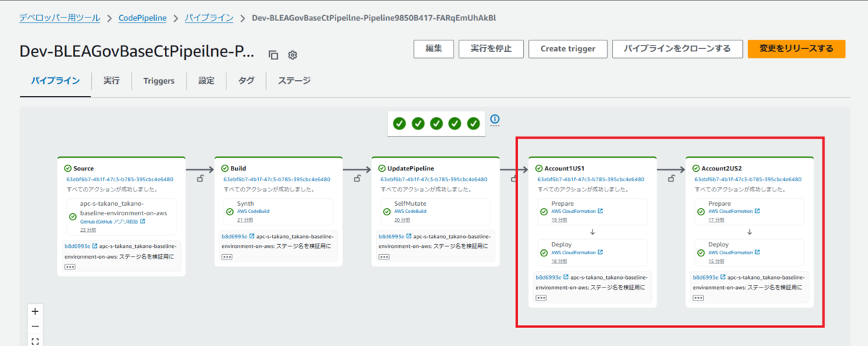Click the info icon beside the status summary
The width and height of the screenshot is (868, 346).
click(495, 119)
